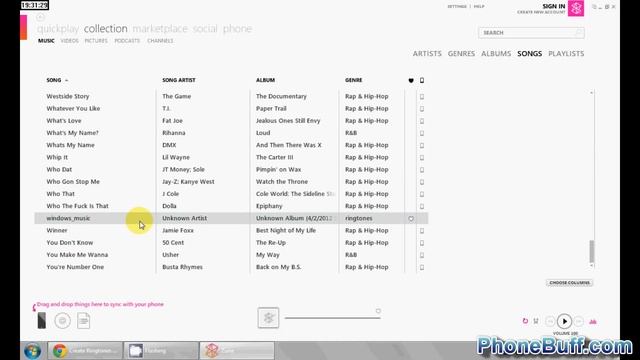Skip to the previous track

[550, 322]
